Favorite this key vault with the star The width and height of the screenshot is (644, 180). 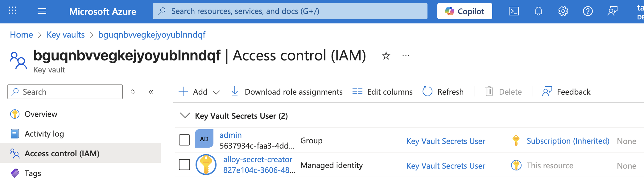pyautogui.click(x=386, y=56)
